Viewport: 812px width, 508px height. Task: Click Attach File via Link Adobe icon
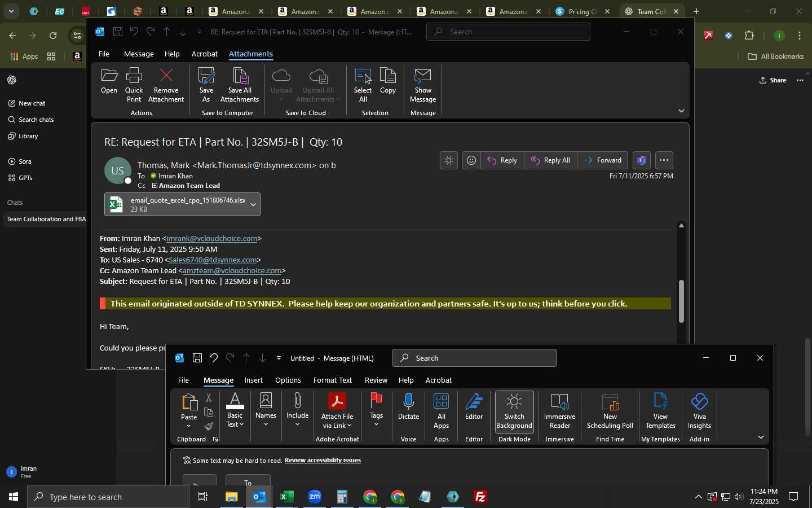[337, 410]
